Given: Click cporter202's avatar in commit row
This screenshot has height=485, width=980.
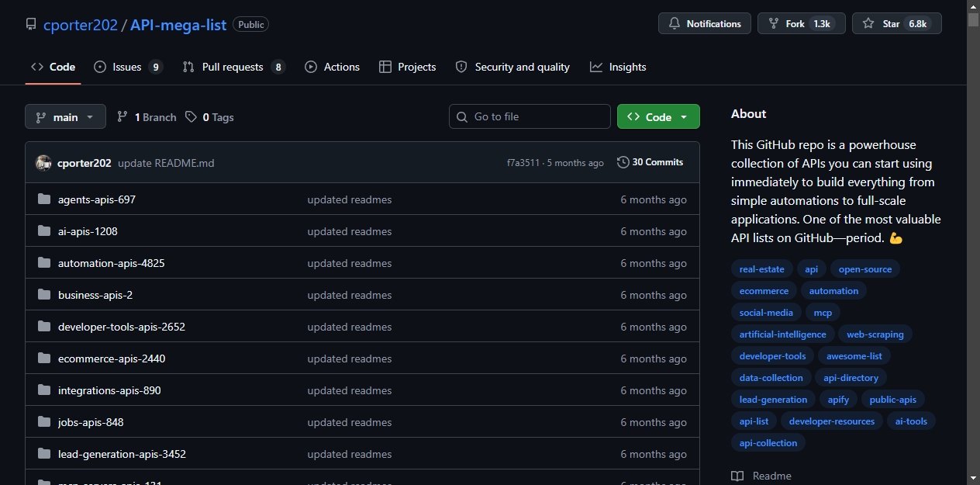Looking at the screenshot, I should tap(43, 163).
